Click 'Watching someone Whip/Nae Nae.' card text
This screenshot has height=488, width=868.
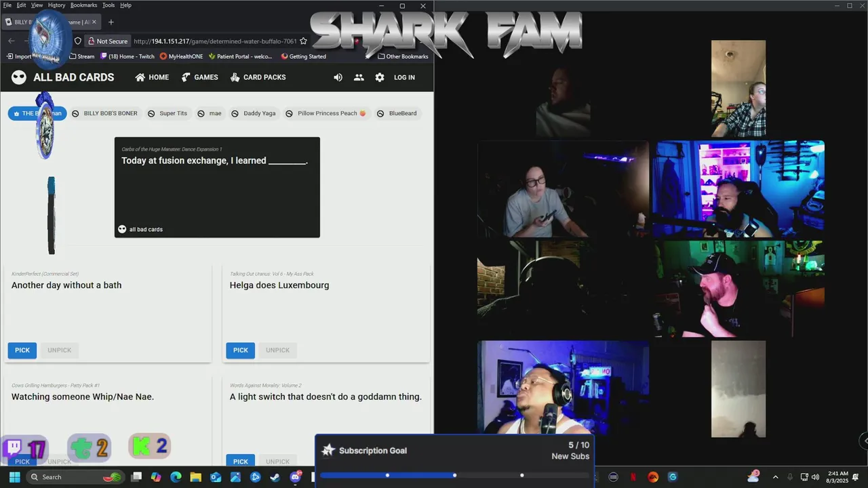click(x=83, y=396)
